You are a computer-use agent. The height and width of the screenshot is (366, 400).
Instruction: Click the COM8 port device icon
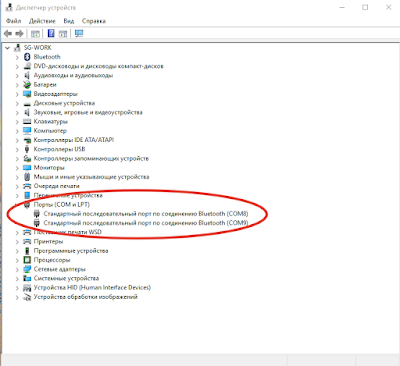pyautogui.click(x=37, y=214)
